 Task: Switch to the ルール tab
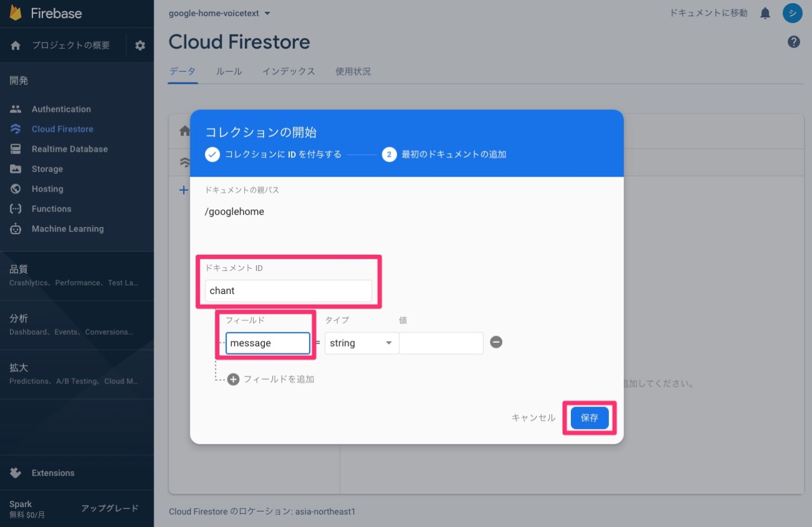229,71
